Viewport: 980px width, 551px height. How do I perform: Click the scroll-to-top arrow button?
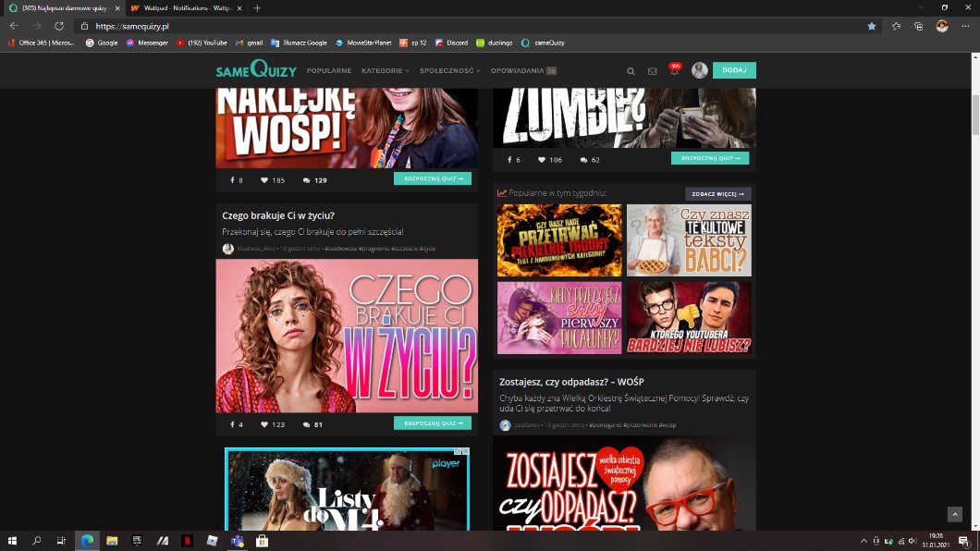pyautogui.click(x=954, y=514)
